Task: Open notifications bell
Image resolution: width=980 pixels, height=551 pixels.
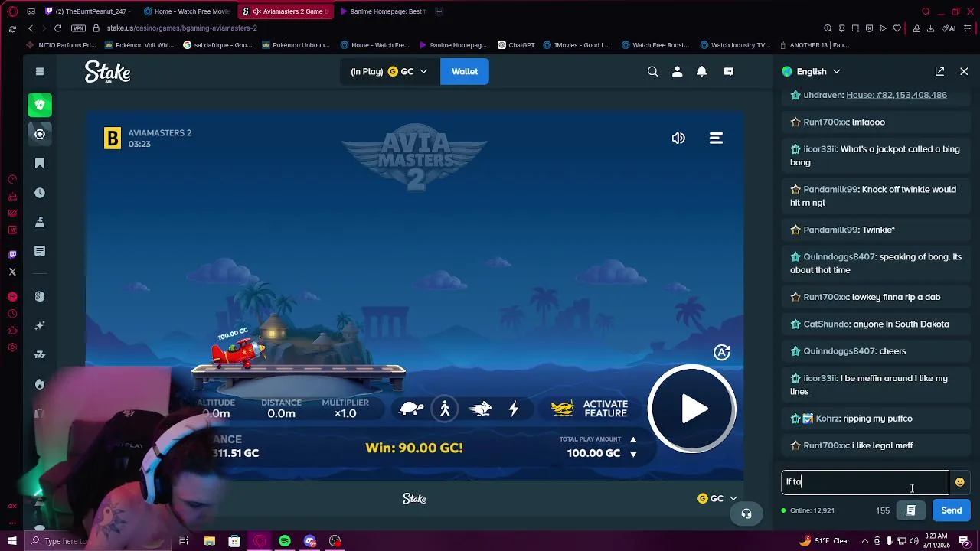Action: pyautogui.click(x=701, y=71)
